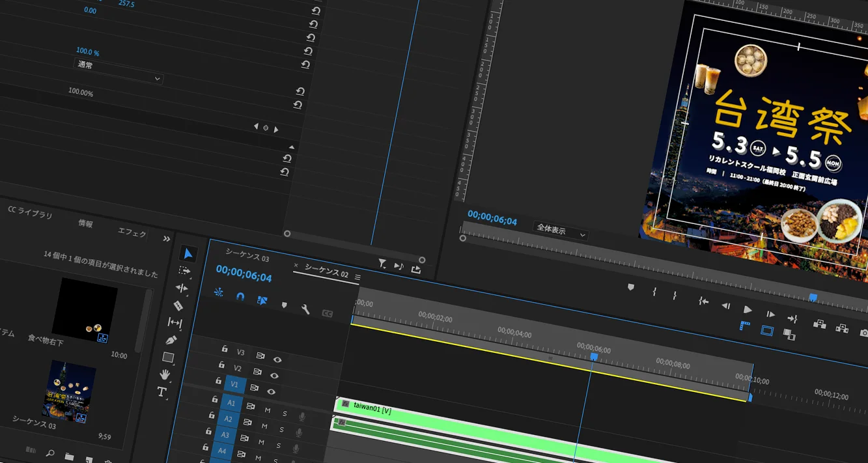Open the 通常 blend mode dropdown
Viewport: 868px width, 463px height.
pyautogui.click(x=117, y=71)
